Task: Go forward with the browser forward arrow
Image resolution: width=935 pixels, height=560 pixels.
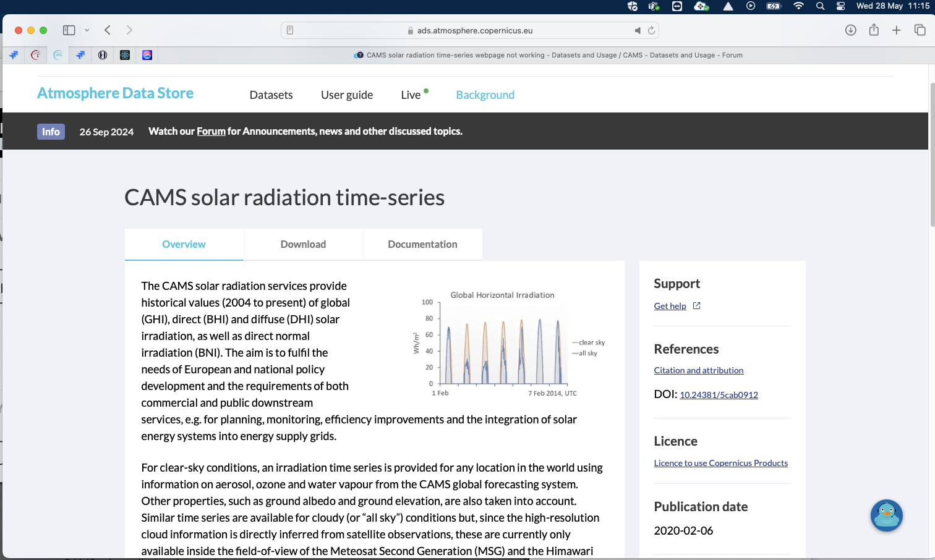Action: [x=129, y=30]
